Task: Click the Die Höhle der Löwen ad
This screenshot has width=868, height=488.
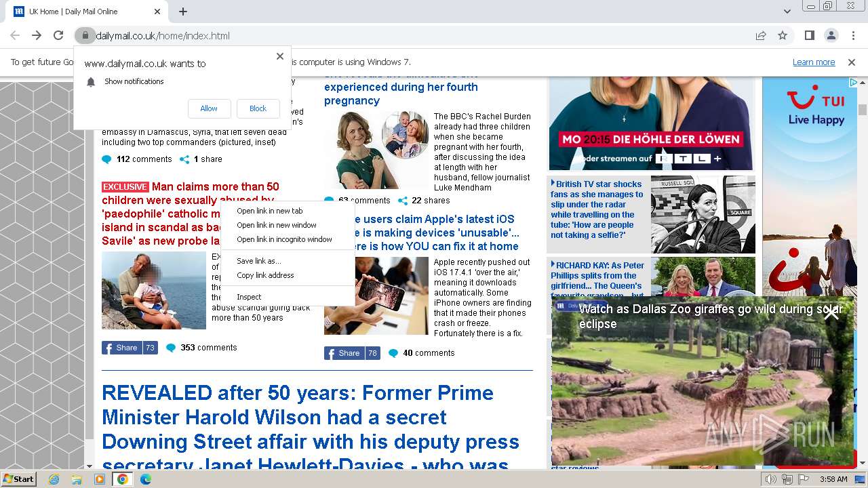Action: [651, 123]
